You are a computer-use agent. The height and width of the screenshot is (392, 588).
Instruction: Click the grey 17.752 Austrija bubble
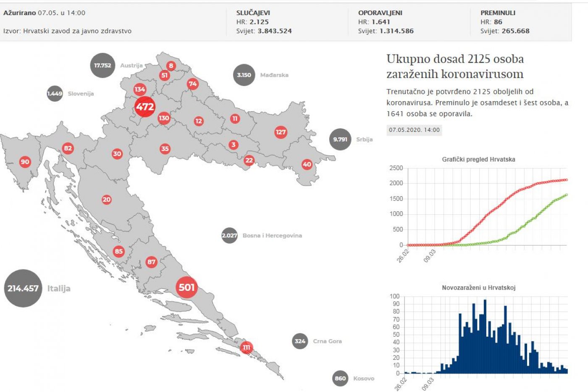pos(102,65)
